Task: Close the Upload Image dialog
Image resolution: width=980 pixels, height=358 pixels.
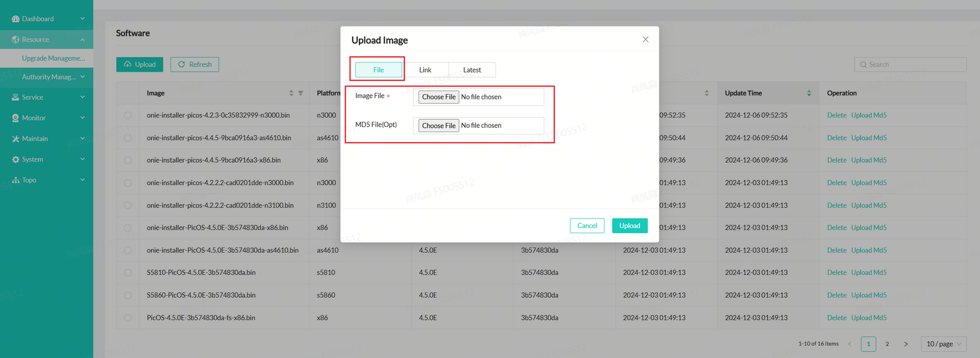Action: pyautogui.click(x=645, y=39)
